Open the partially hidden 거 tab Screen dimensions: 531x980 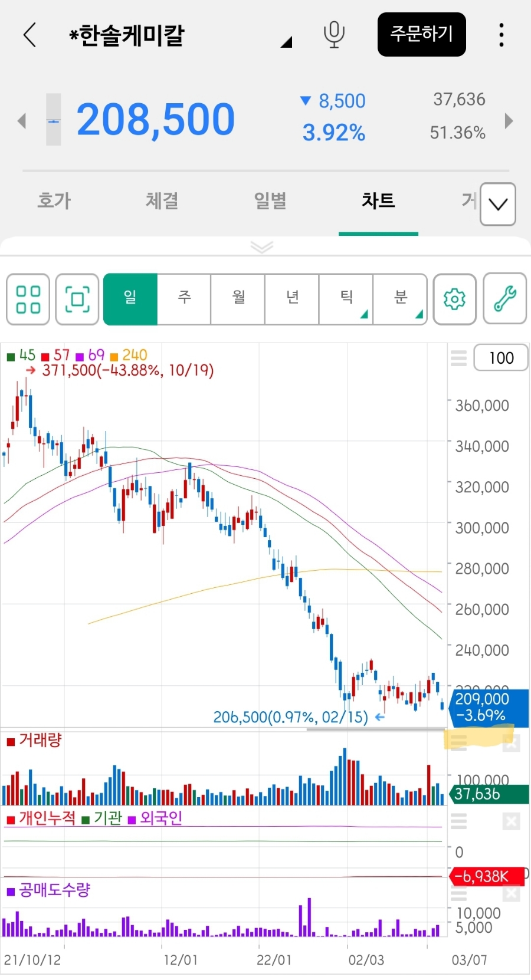(x=470, y=200)
